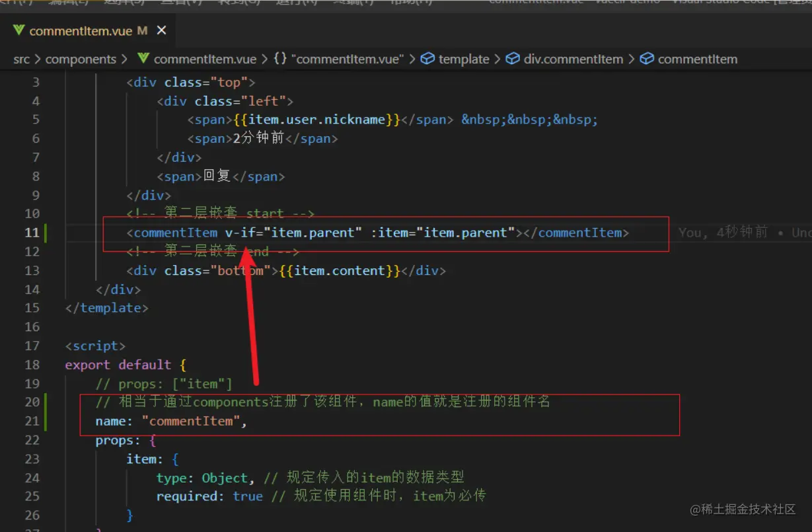Click line number 3 in the gutter
The height and width of the screenshot is (532, 812).
pos(36,82)
